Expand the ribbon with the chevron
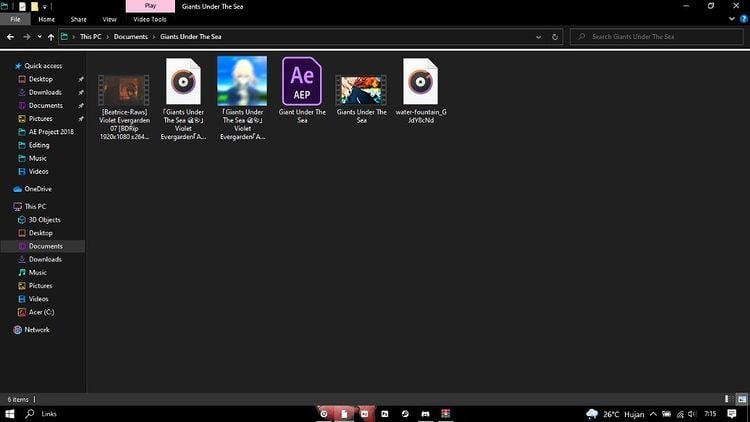This screenshot has width=750, height=422. pos(731,19)
